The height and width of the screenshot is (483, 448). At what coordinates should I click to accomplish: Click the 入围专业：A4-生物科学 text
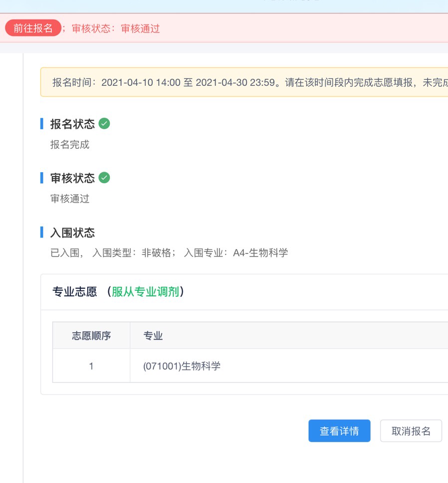[x=235, y=253]
